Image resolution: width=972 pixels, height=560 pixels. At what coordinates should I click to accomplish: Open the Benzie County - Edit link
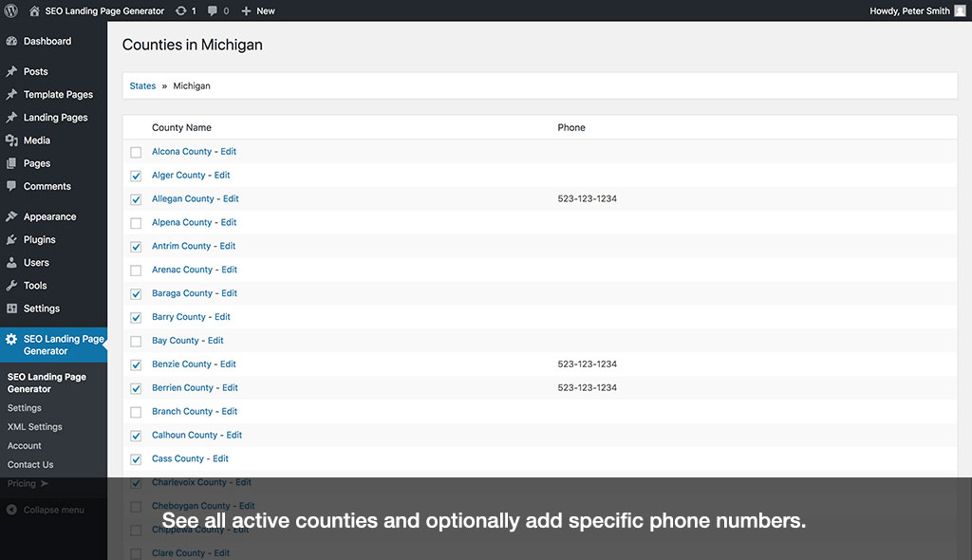pyautogui.click(x=194, y=364)
